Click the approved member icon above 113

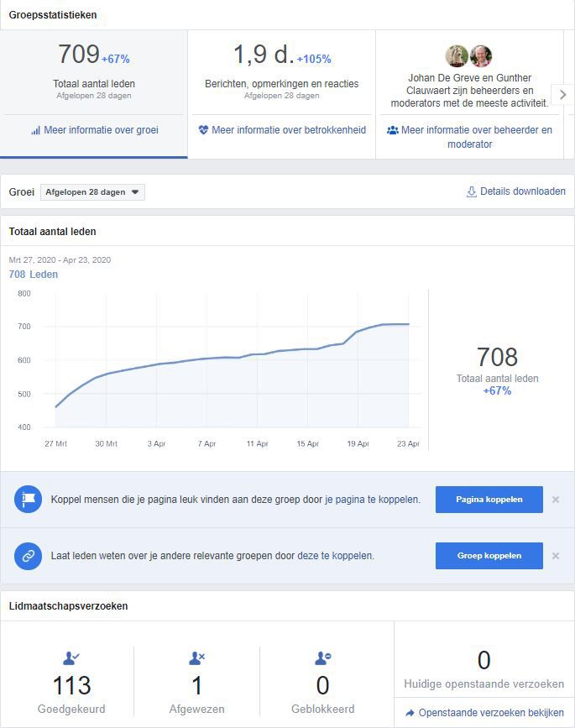(71, 659)
